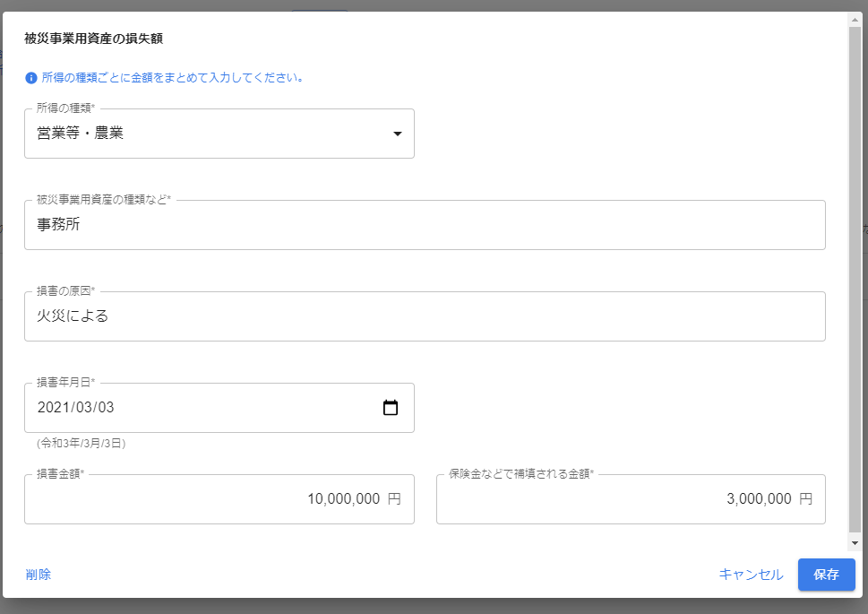The height and width of the screenshot is (614, 868).
Task: Focus the 被災事業用資産の種類など field
Action: point(425,225)
